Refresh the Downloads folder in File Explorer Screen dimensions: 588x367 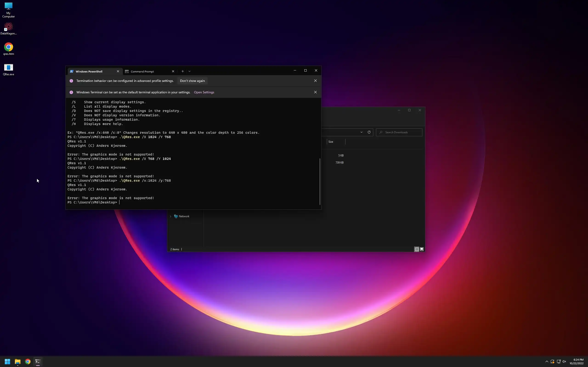(x=369, y=132)
